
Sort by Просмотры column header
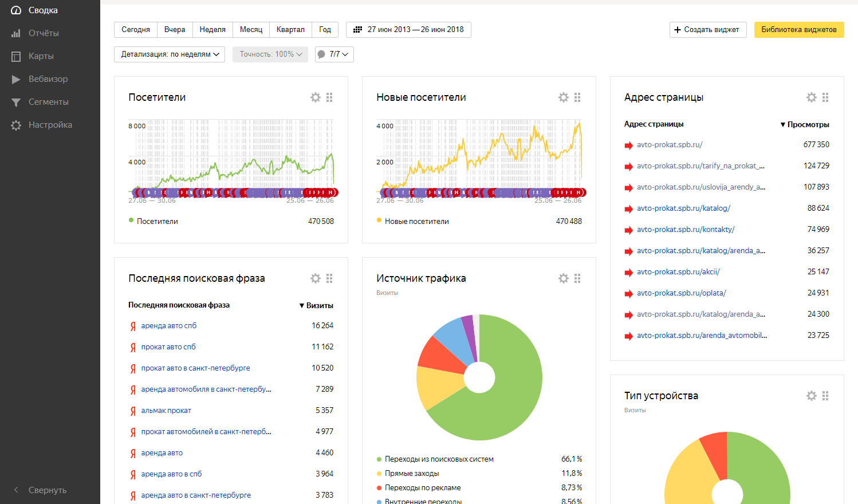point(805,124)
